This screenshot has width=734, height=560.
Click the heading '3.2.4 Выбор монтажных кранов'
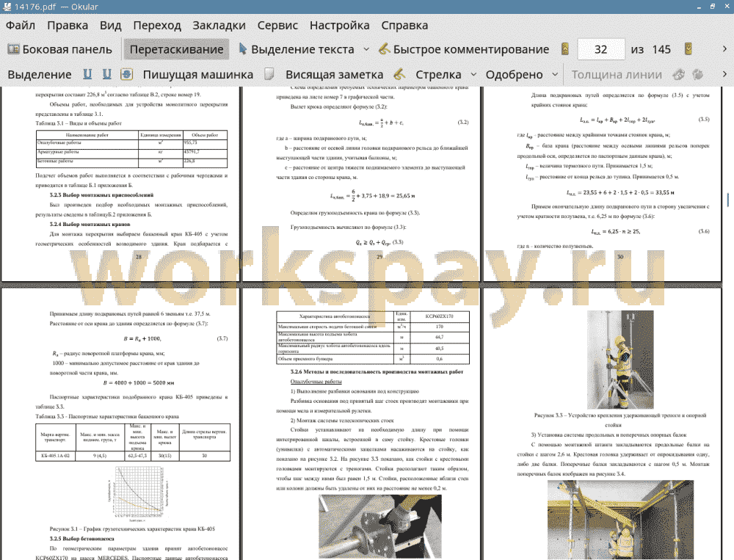[x=90, y=225]
